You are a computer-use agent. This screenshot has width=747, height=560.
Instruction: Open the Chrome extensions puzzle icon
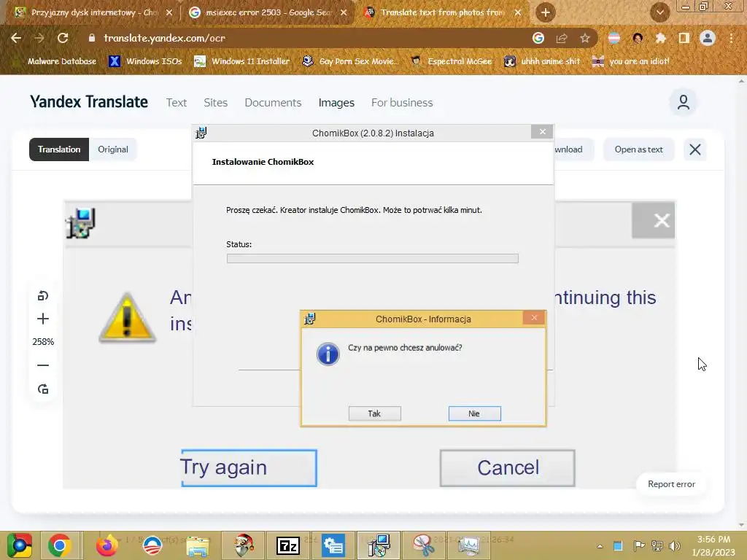pos(661,38)
